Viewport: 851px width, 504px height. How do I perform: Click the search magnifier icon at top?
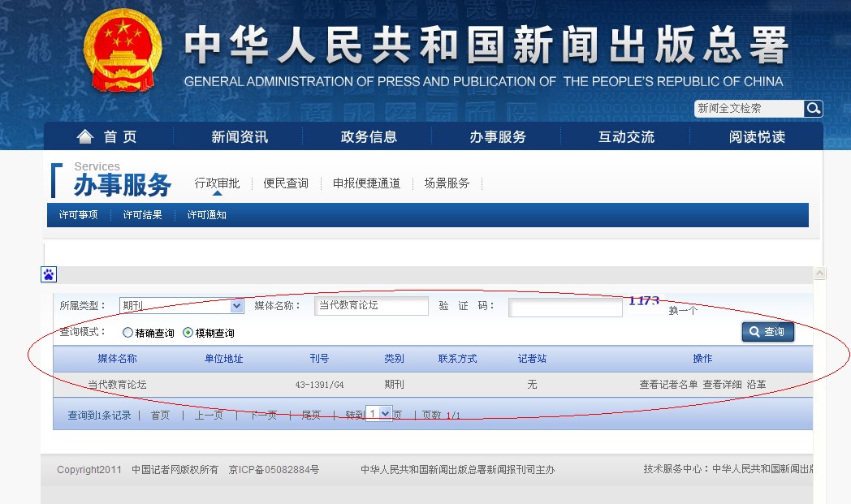coord(813,109)
